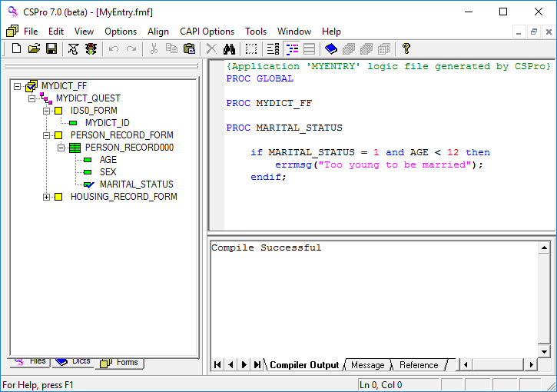Toggle the form view button beside the logic view
Viewport: 557px width, 392px height.
(309, 48)
